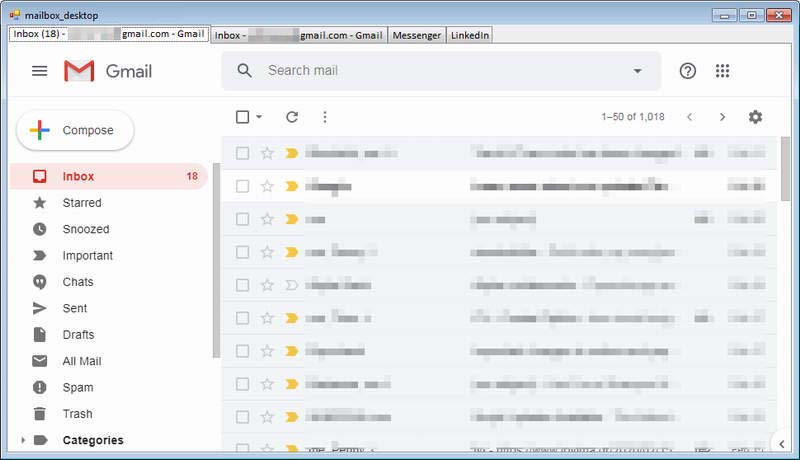
Task: Click the email list vertical scrollbar
Action: click(x=785, y=168)
